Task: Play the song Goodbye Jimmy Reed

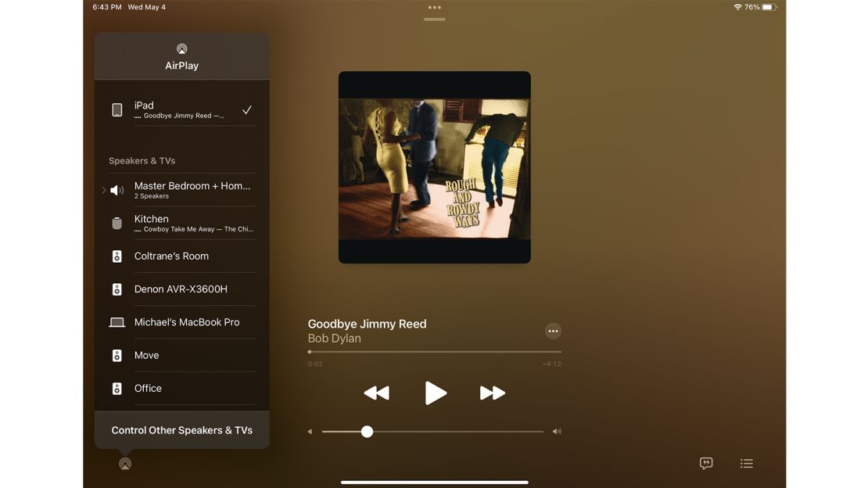Action: 435,393
